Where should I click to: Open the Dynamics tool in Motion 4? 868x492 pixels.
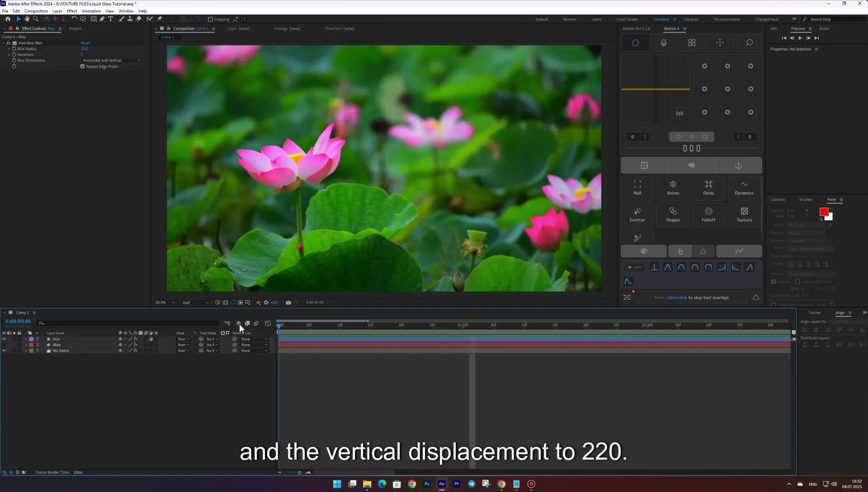744,187
